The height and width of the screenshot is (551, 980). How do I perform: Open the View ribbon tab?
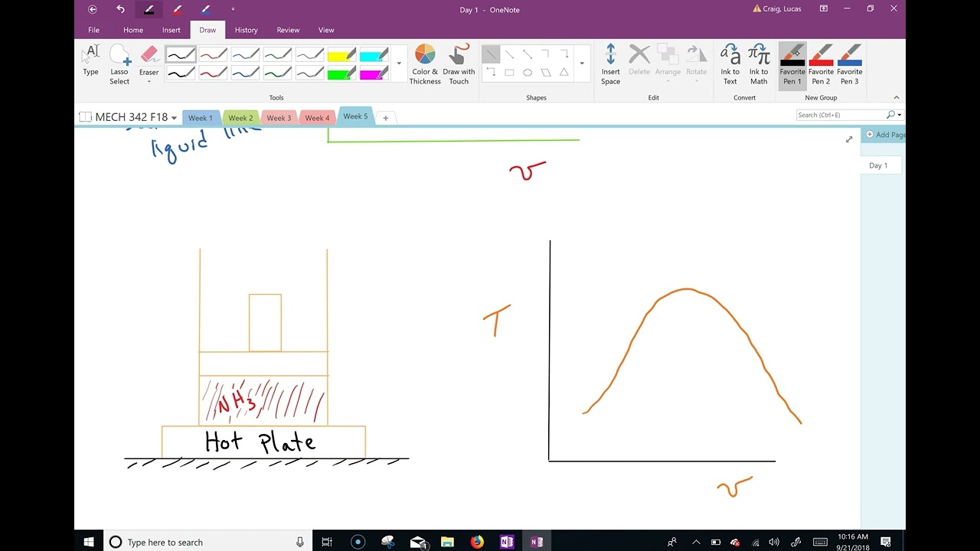point(326,30)
